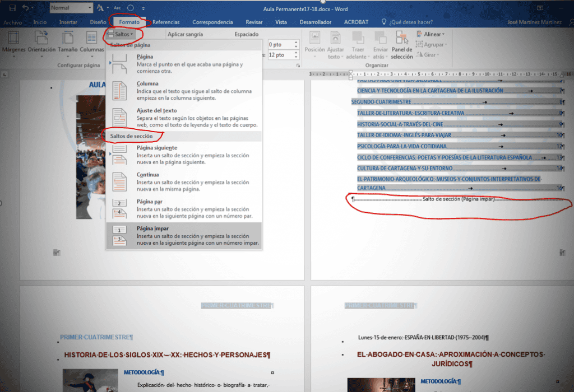The image size is (574, 392).
Task: Open the ACROBAT tab
Action: [356, 22]
